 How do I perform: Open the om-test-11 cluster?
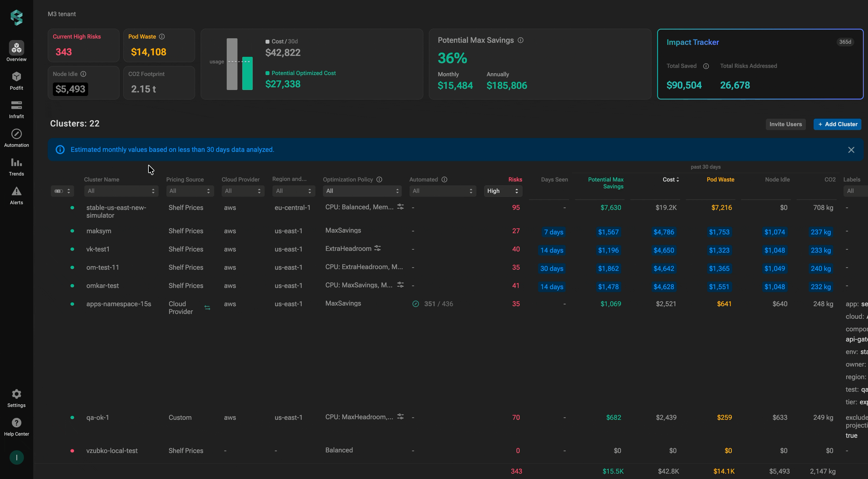pyautogui.click(x=102, y=268)
